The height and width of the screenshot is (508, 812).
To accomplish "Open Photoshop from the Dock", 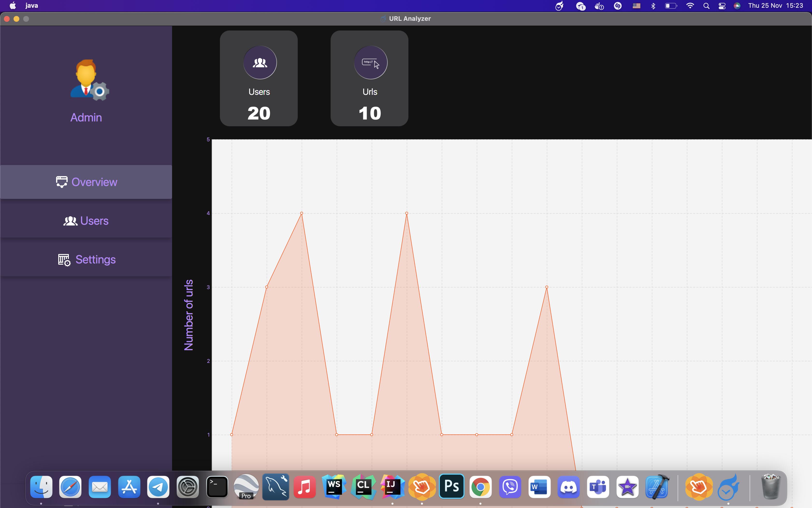I will click(x=452, y=486).
